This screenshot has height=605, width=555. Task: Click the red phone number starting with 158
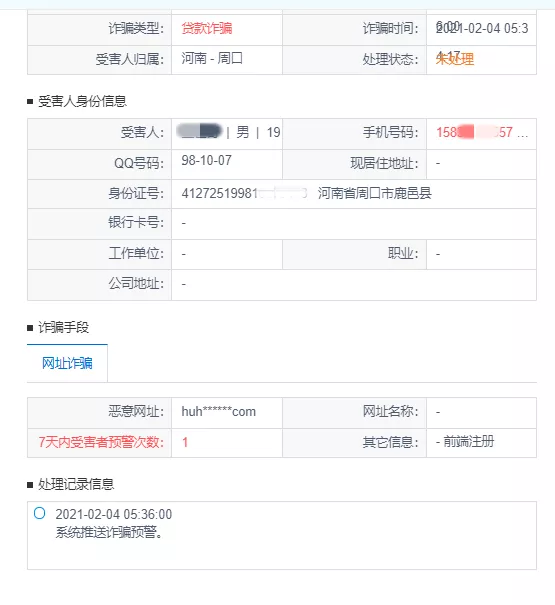pyautogui.click(x=474, y=132)
